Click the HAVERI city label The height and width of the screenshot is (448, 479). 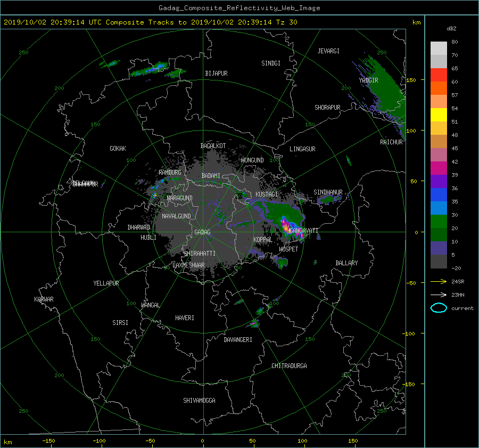pyautogui.click(x=185, y=318)
